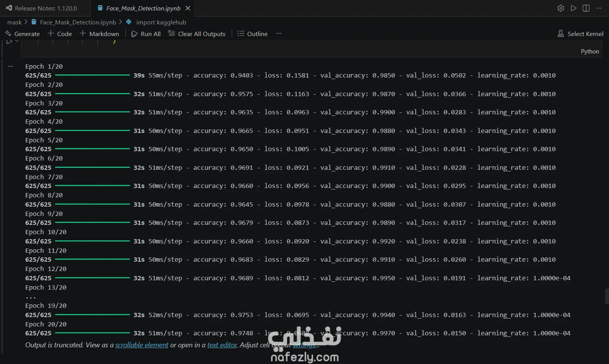Open the cell output ellipsis menu
The height and width of the screenshot is (364, 609).
[10, 66]
